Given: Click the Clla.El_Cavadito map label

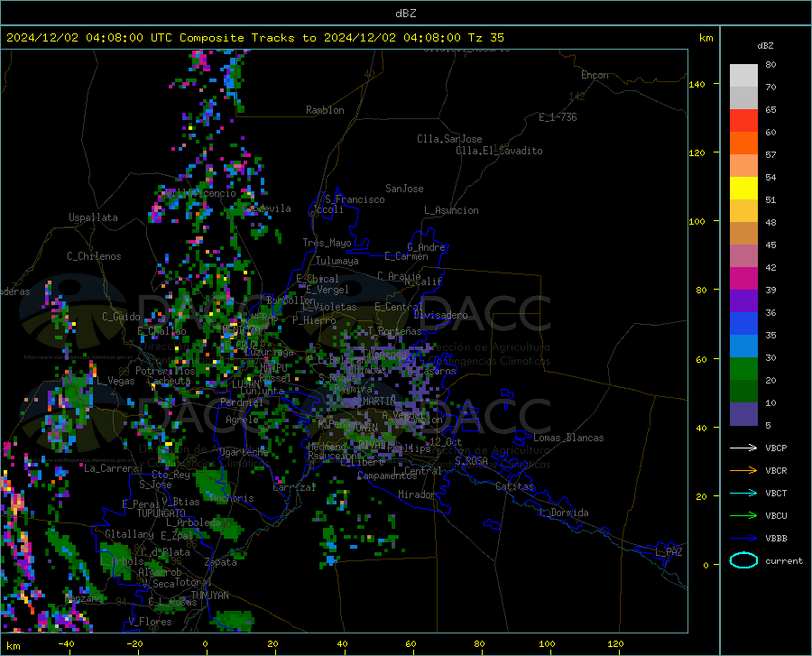Looking at the screenshot, I should coord(499,151).
